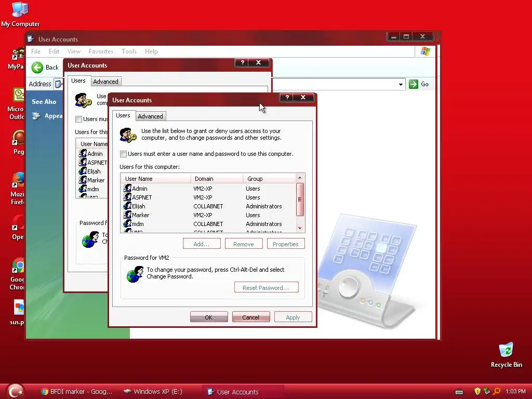Sort by the User Name column header

click(156, 179)
